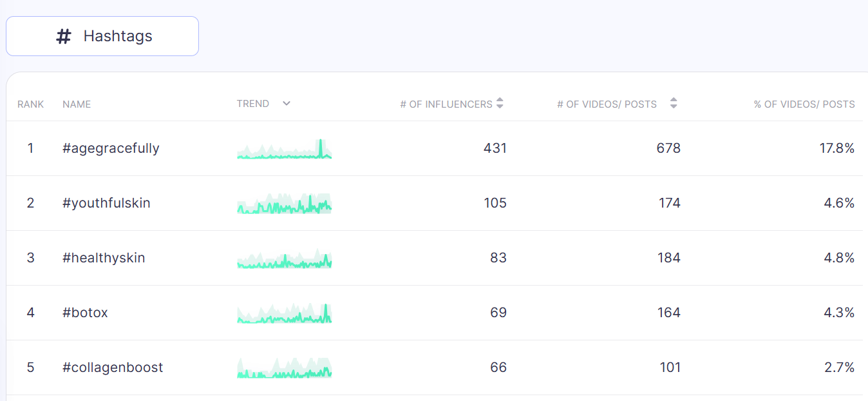The height and width of the screenshot is (401, 868).
Task: Click the #healthyskin trend sparkline chart
Action: click(285, 259)
